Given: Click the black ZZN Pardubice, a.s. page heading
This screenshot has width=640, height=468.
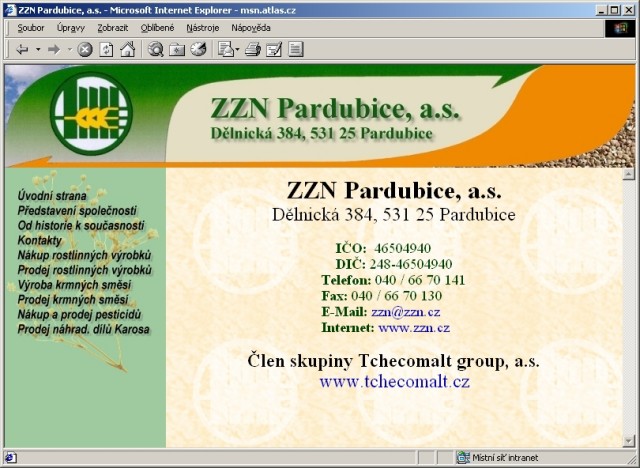Looking at the screenshot, I should [394, 191].
